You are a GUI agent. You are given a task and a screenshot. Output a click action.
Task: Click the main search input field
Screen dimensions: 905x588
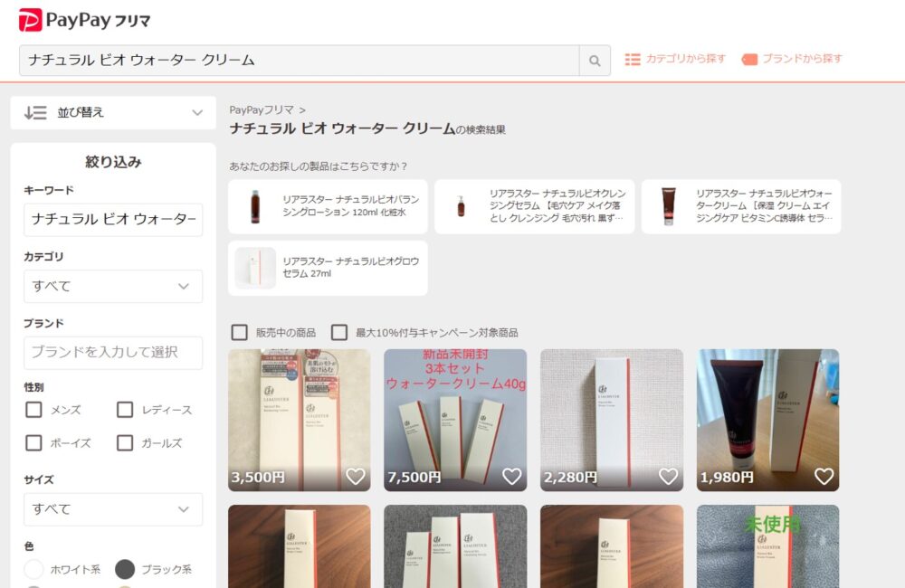click(299, 61)
